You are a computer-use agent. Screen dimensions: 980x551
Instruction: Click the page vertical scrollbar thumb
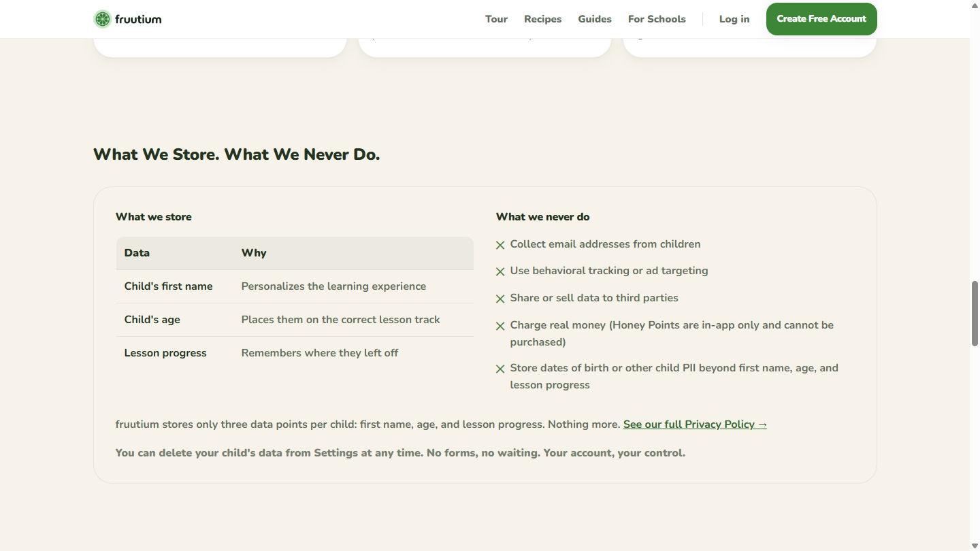pyautogui.click(x=975, y=314)
